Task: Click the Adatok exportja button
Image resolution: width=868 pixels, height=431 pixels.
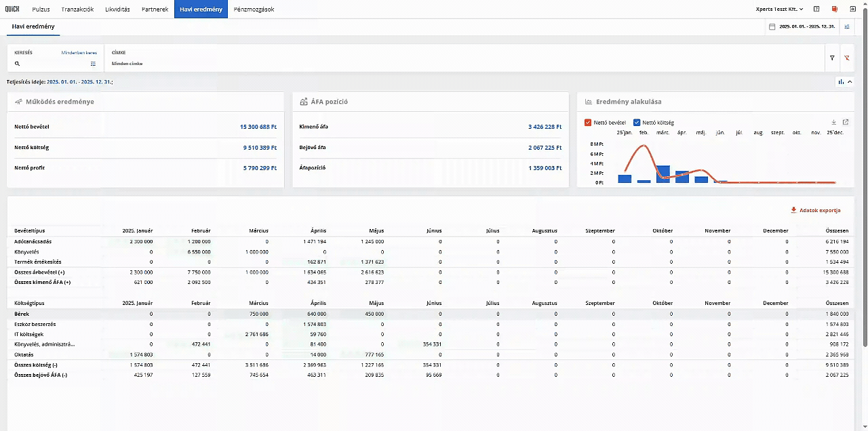Action: [x=816, y=210]
